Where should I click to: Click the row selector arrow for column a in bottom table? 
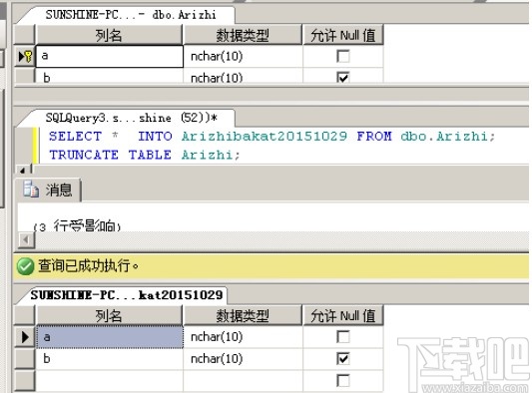click(x=25, y=337)
